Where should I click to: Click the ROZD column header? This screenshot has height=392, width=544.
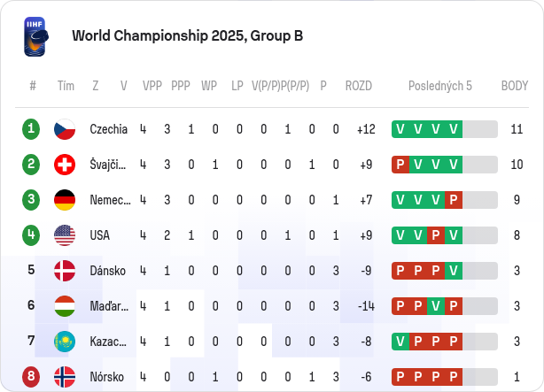coord(359,86)
